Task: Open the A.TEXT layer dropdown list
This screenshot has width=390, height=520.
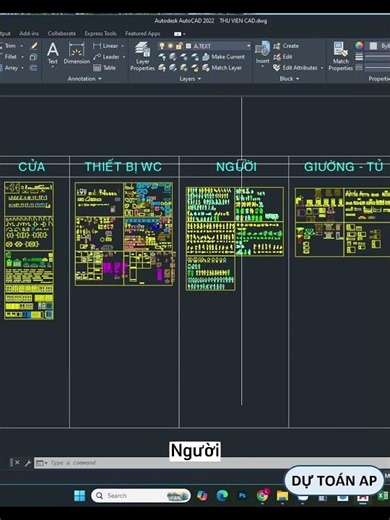Action: [x=249, y=46]
